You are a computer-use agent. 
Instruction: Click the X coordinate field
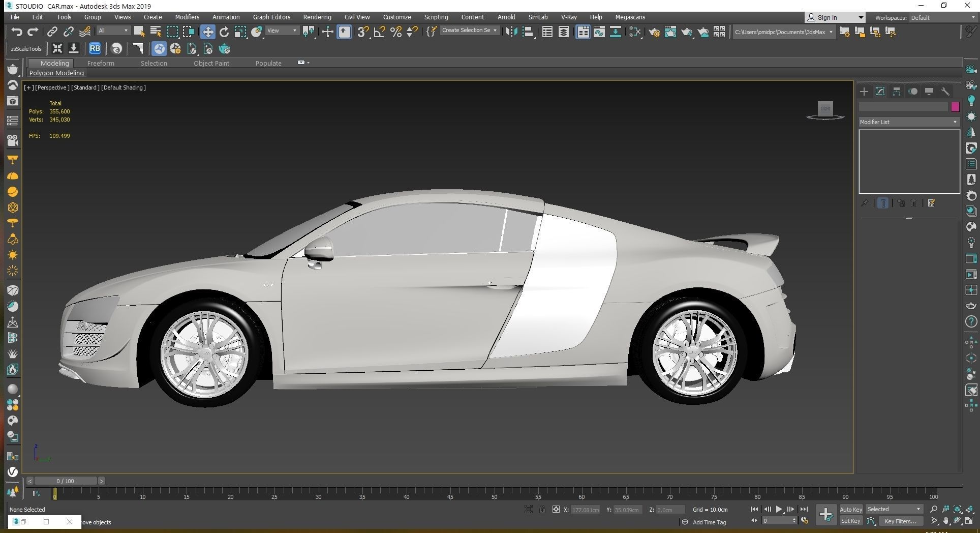585,510
